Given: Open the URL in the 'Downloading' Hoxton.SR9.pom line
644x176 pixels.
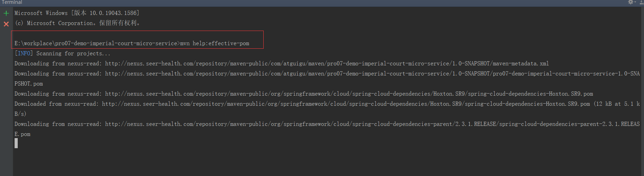Looking at the screenshot, I should 349,94.
